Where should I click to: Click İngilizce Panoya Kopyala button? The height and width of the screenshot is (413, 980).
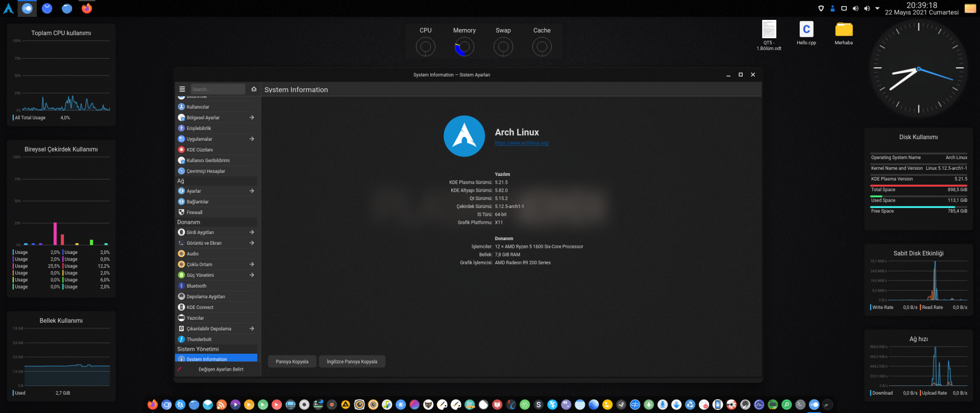pyautogui.click(x=352, y=362)
